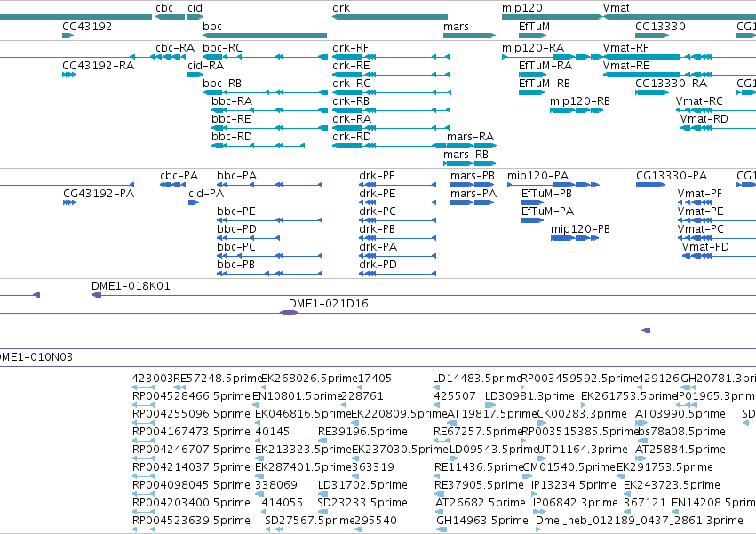Select EST EK268026.5prime

(x=263, y=387)
